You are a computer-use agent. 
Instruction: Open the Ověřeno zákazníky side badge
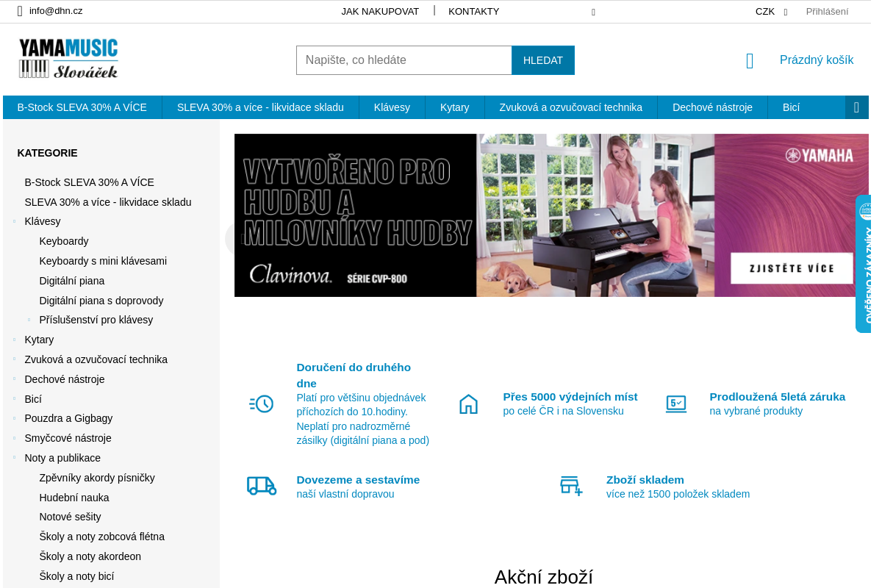tap(864, 263)
